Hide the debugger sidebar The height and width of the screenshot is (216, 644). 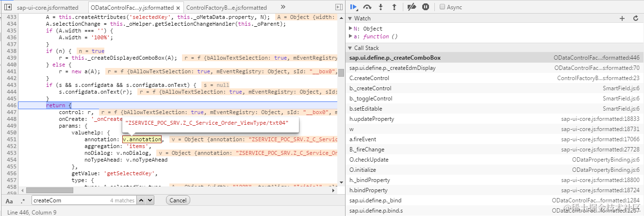[x=339, y=7]
